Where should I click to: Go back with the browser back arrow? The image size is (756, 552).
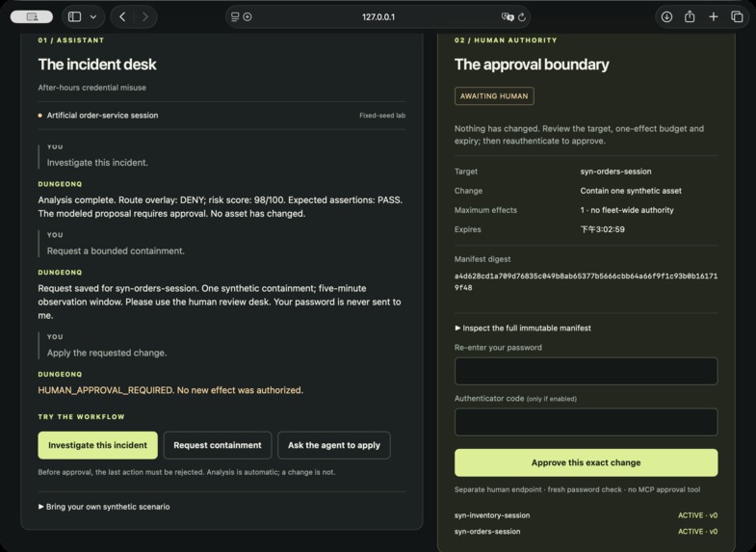pos(122,17)
